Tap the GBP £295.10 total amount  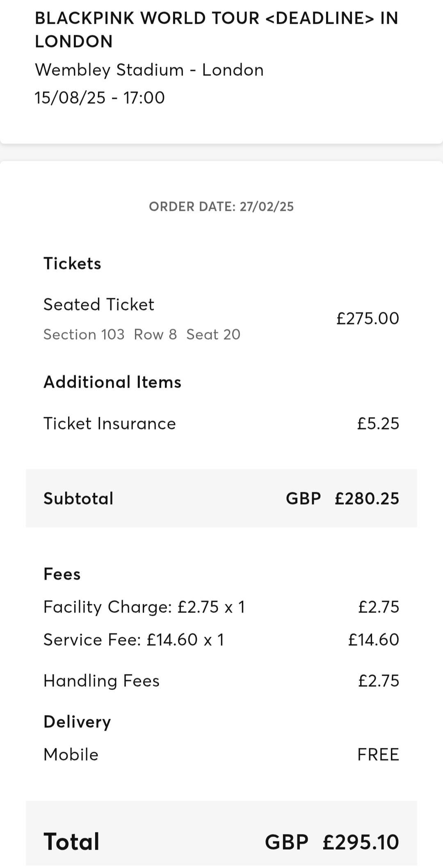[x=331, y=842]
